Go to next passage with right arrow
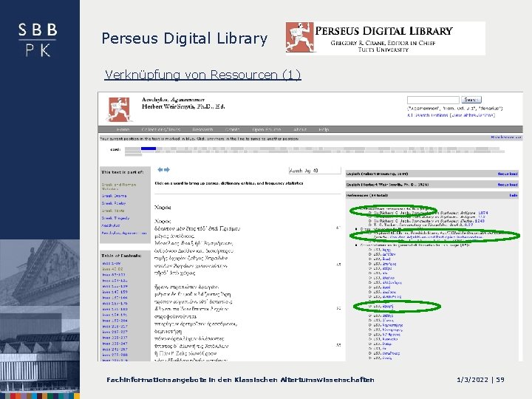This screenshot has height=399, width=532. point(167,170)
